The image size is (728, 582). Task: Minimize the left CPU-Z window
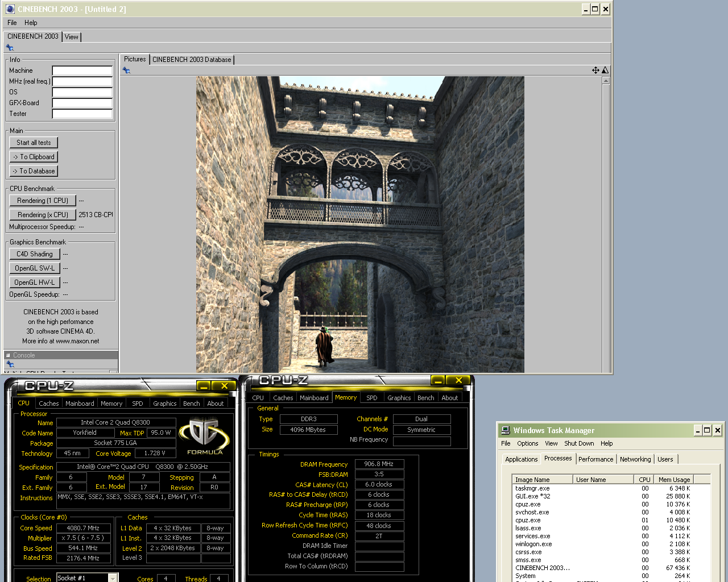(x=204, y=386)
